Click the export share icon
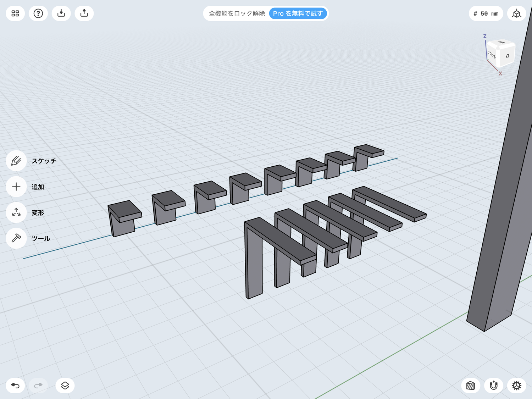Viewport: 532px width, 399px height. pos(84,13)
